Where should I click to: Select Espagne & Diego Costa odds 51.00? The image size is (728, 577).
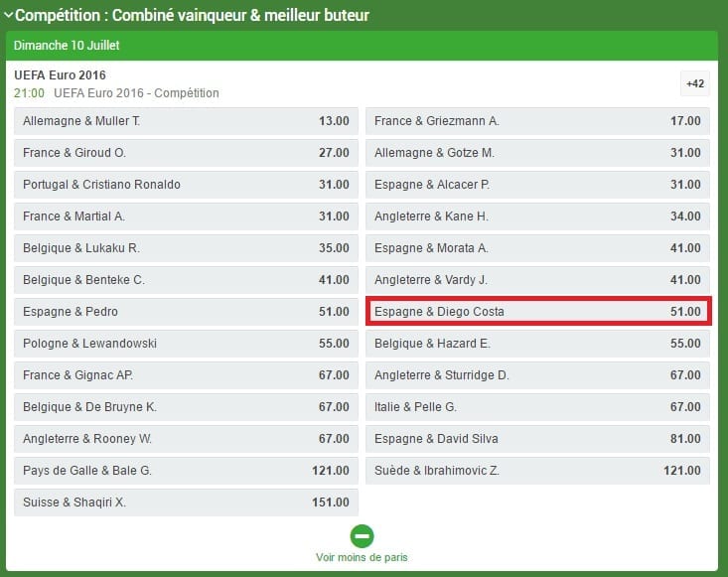click(x=537, y=312)
